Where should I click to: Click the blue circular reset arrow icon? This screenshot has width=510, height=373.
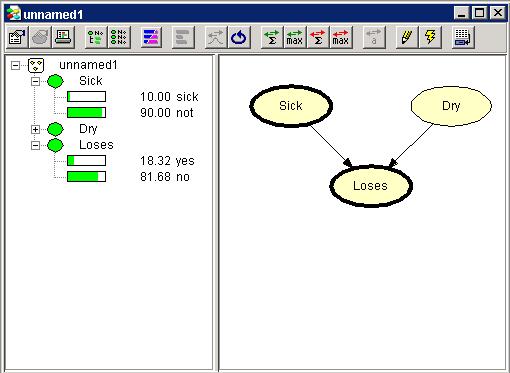click(239, 37)
